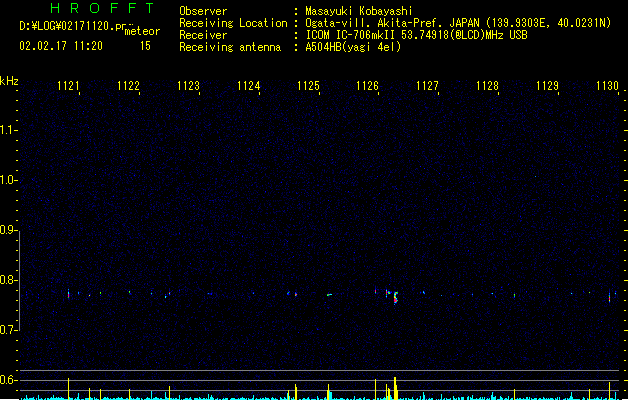Click the 1126 time axis label
This screenshot has width=629, height=400.
(367, 86)
